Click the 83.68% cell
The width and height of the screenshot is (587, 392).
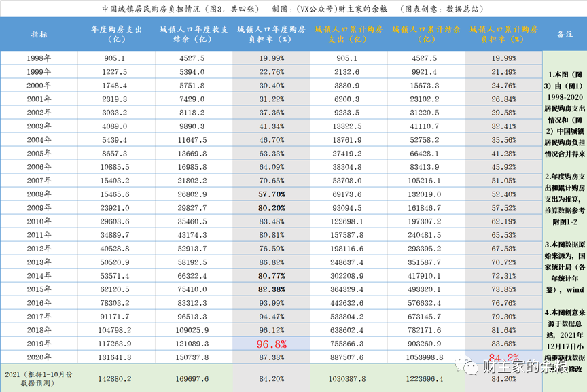(504, 344)
